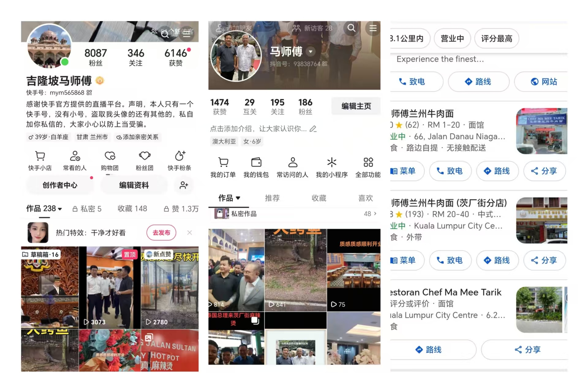Open the Douyin hamburger menu icon

coord(373,28)
